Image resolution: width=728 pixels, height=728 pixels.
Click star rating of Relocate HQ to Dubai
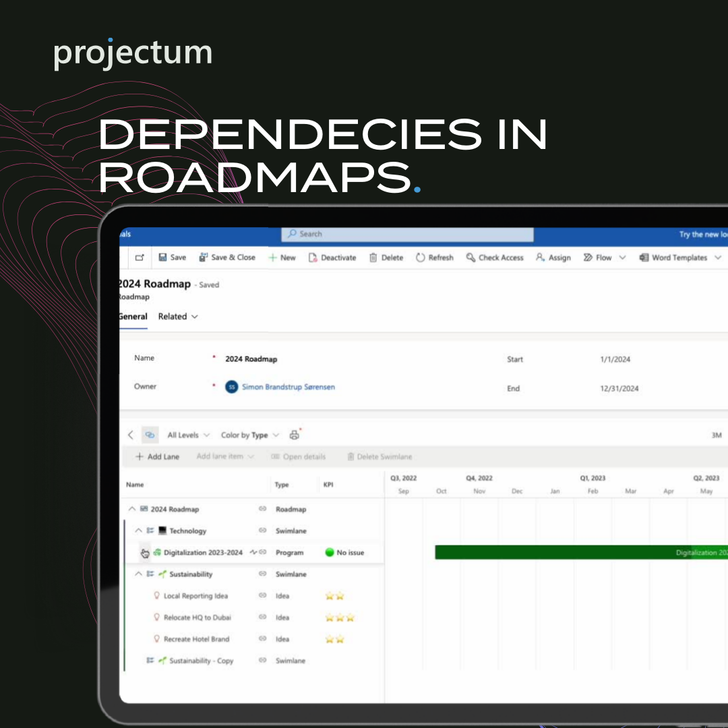tap(340, 617)
